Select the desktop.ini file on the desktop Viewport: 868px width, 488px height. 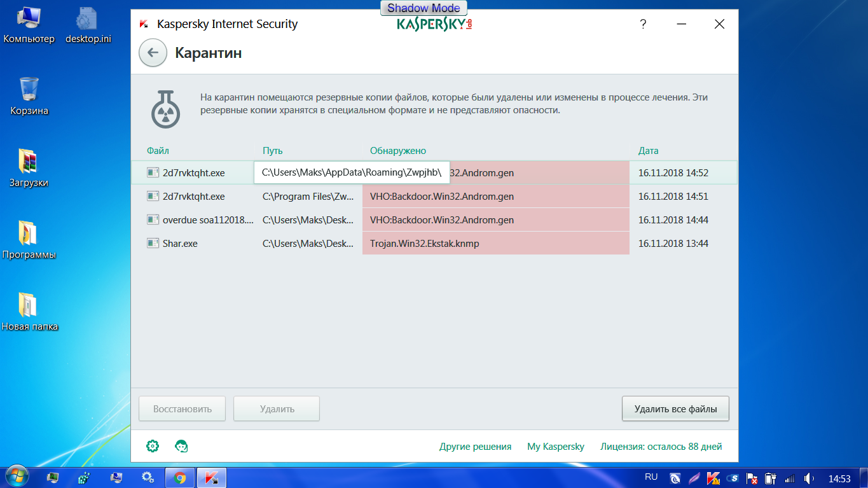coord(88,26)
